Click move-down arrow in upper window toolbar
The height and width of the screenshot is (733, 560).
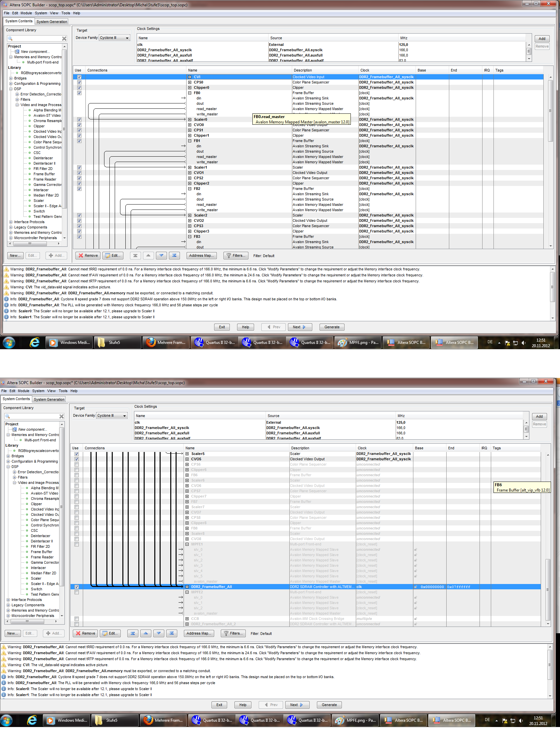point(161,256)
